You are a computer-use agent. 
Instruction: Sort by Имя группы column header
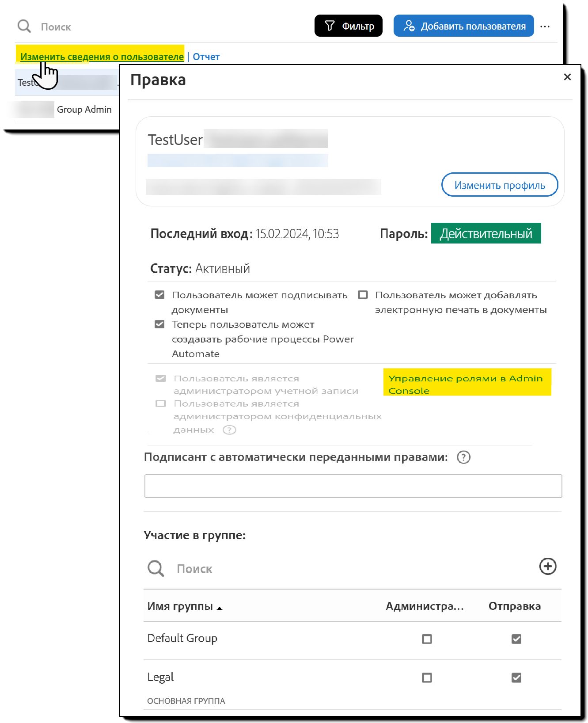(x=185, y=606)
